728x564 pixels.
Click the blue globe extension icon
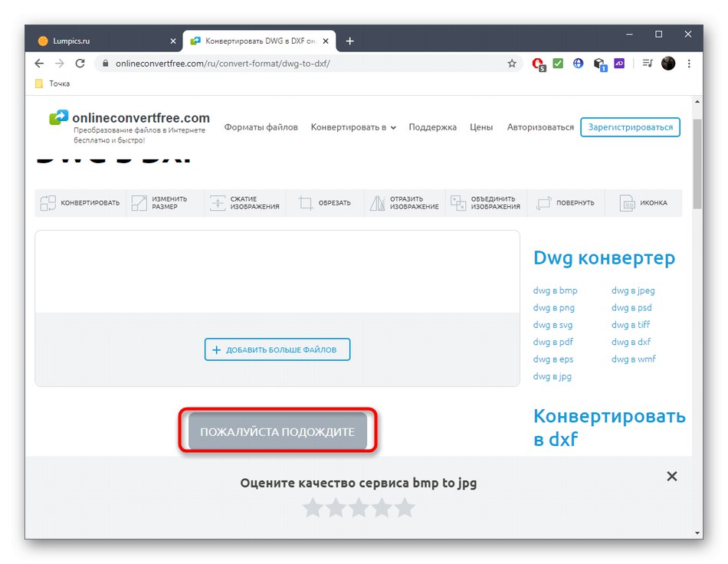(x=578, y=63)
